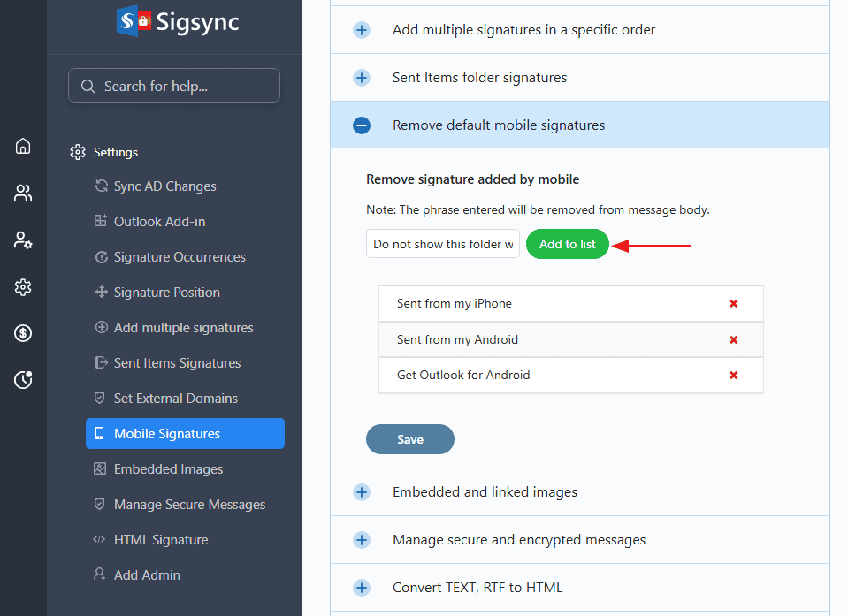Viewport: 848px width, 616px height.
Task: Expand Convert TEXT, RTF to HTML section
Action: pyautogui.click(x=362, y=588)
